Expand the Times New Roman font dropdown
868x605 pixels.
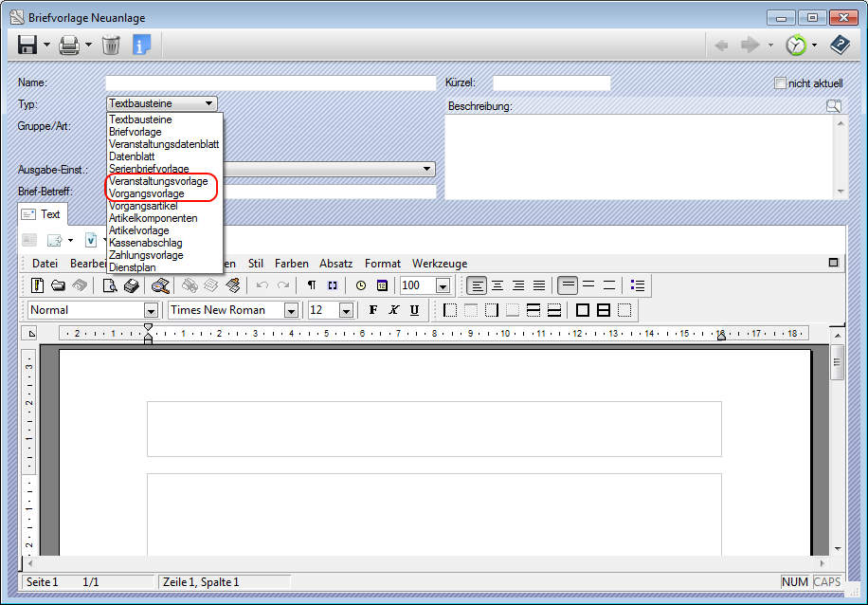[x=291, y=310]
